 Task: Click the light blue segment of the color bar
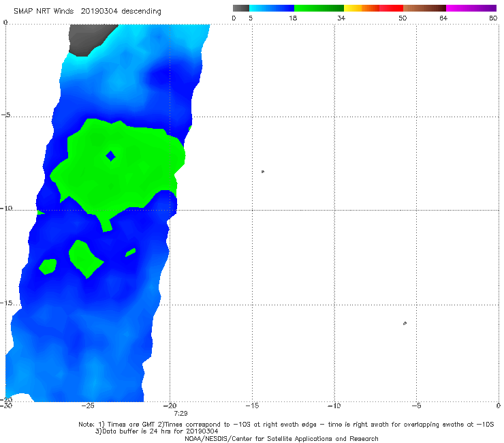click(x=272, y=8)
